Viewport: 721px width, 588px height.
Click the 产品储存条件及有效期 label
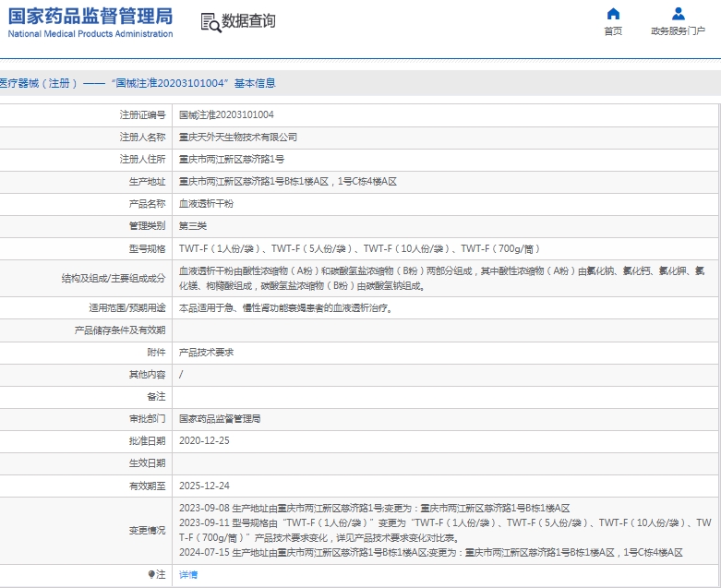pyautogui.click(x=120, y=330)
